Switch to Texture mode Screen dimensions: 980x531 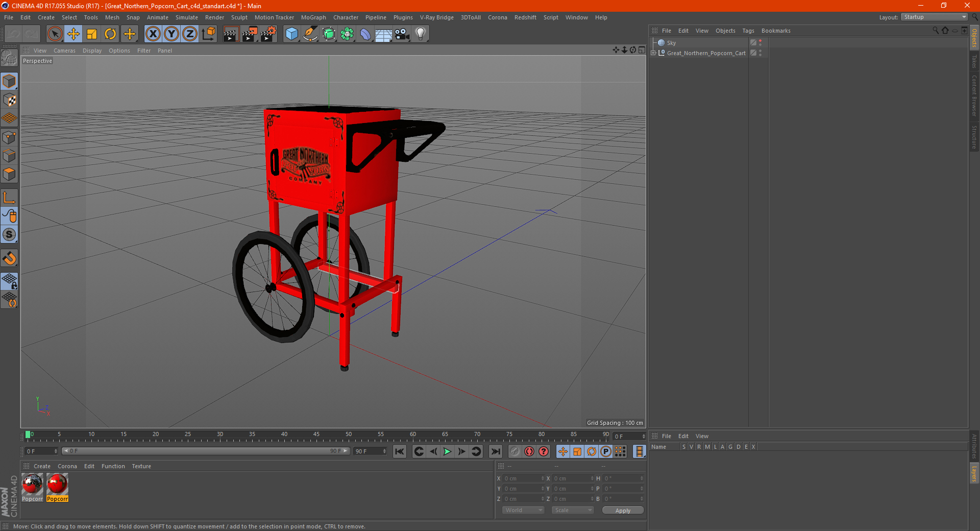tap(9, 100)
